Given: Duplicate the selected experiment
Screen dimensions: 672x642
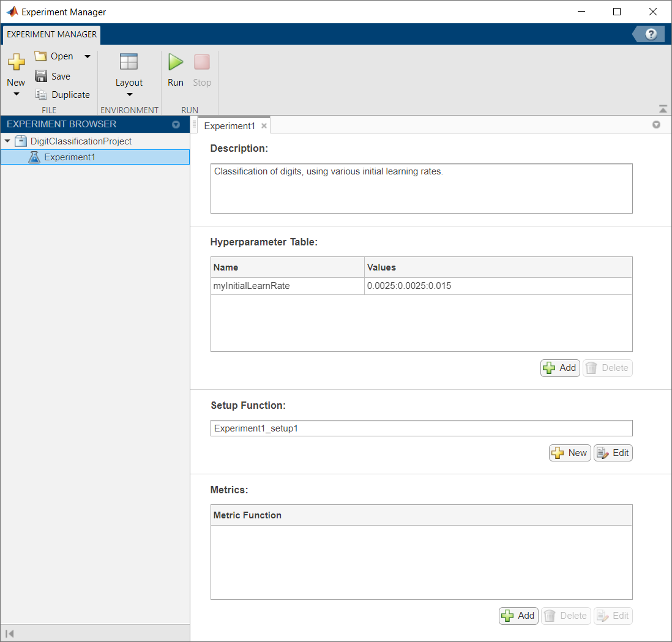Looking at the screenshot, I should click(x=62, y=94).
